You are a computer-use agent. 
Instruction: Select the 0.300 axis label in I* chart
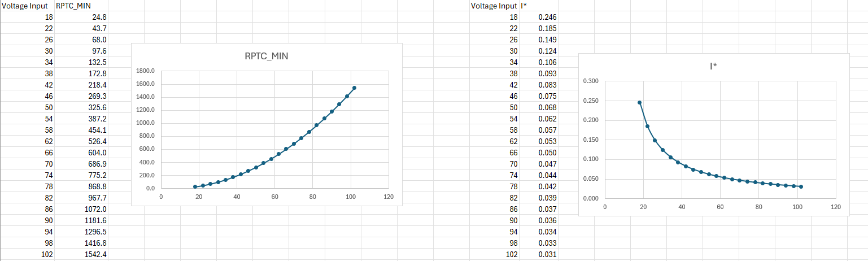click(590, 81)
